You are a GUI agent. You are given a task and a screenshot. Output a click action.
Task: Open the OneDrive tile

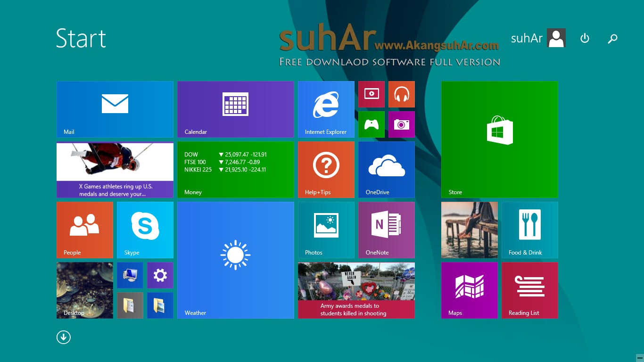pyautogui.click(x=387, y=170)
